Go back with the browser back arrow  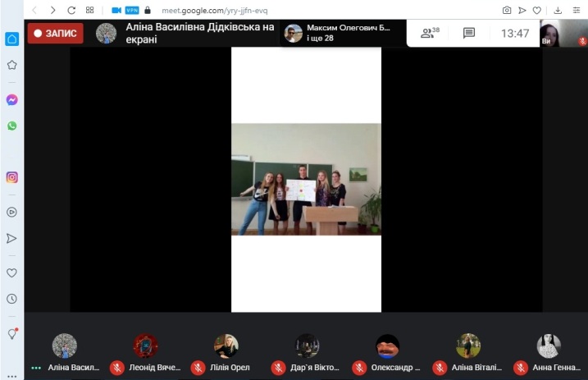(34, 10)
